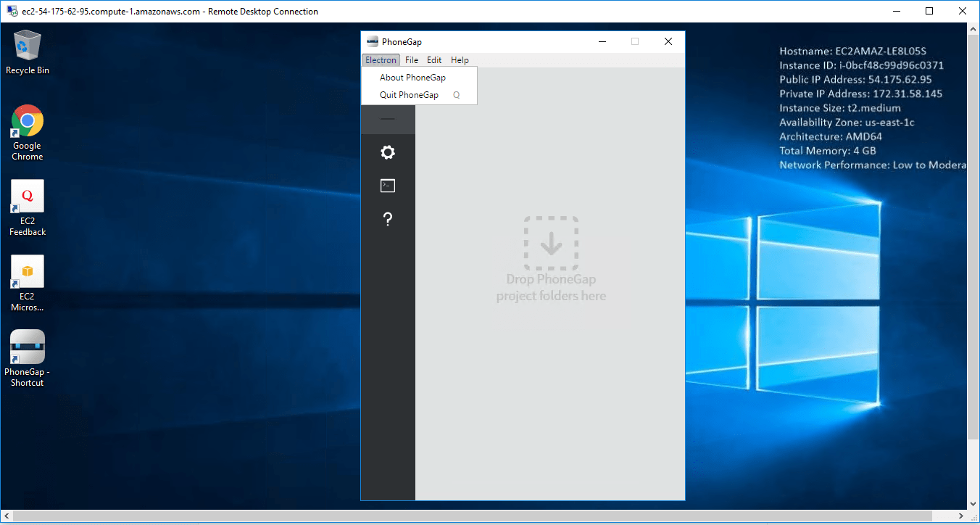Select the PhoneGap - Shortcut desktop icon
The width and height of the screenshot is (980, 525).
28,358
